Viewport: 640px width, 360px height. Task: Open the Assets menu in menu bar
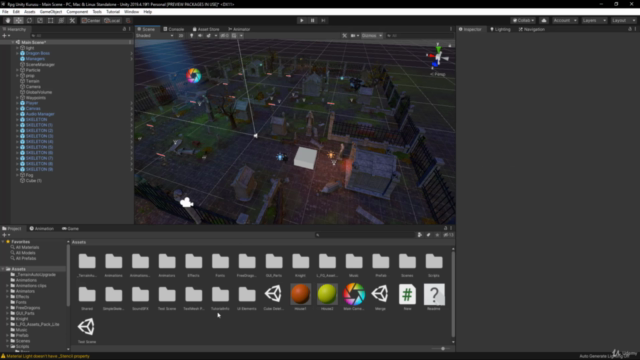[x=29, y=12]
